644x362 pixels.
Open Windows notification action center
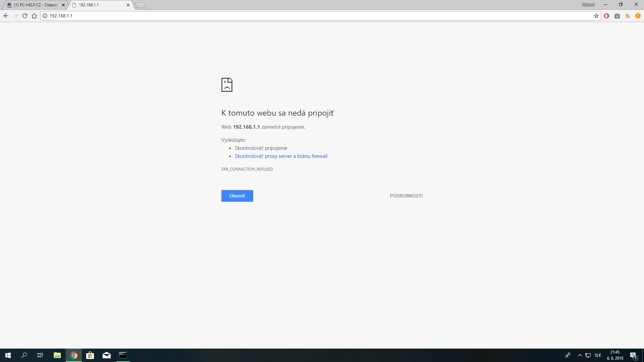[x=633, y=355]
